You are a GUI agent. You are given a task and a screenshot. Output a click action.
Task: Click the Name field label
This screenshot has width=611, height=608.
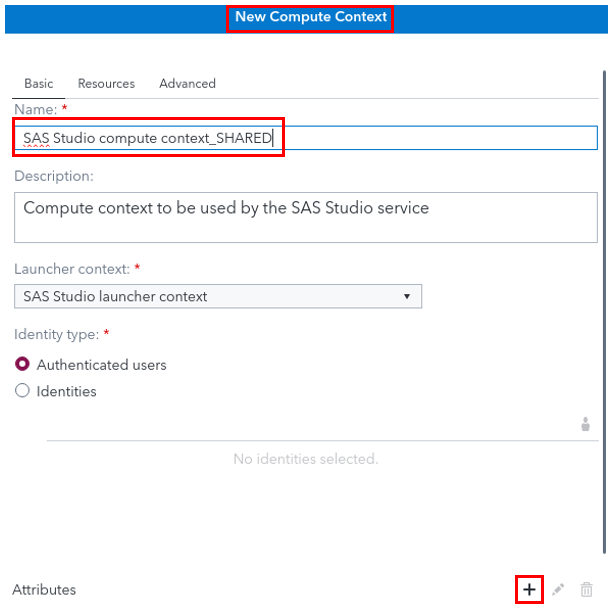(x=35, y=110)
